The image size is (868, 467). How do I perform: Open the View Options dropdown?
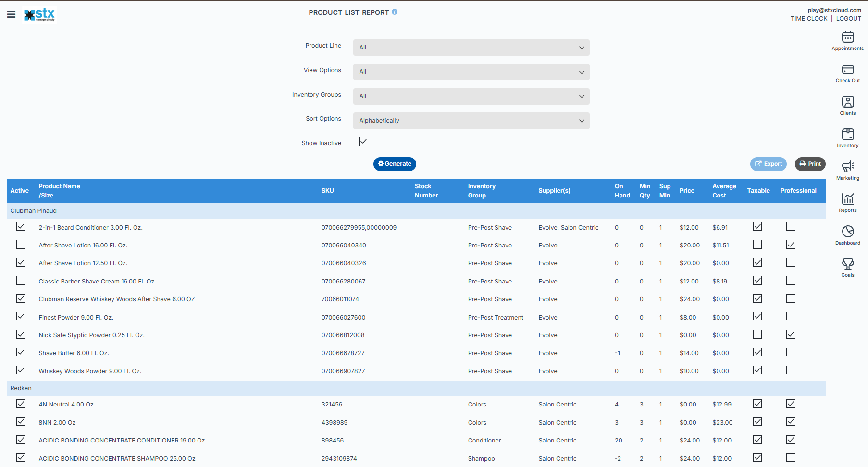click(x=471, y=72)
